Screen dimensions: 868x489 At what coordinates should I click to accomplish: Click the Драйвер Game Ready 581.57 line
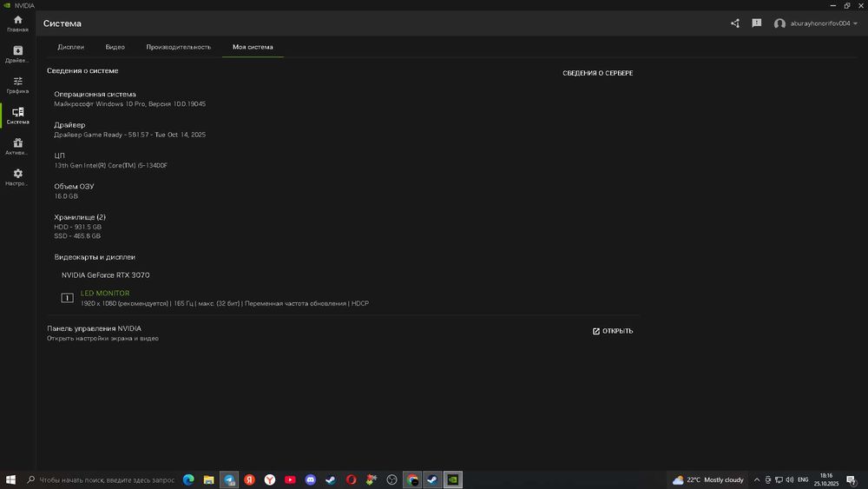[129, 135]
